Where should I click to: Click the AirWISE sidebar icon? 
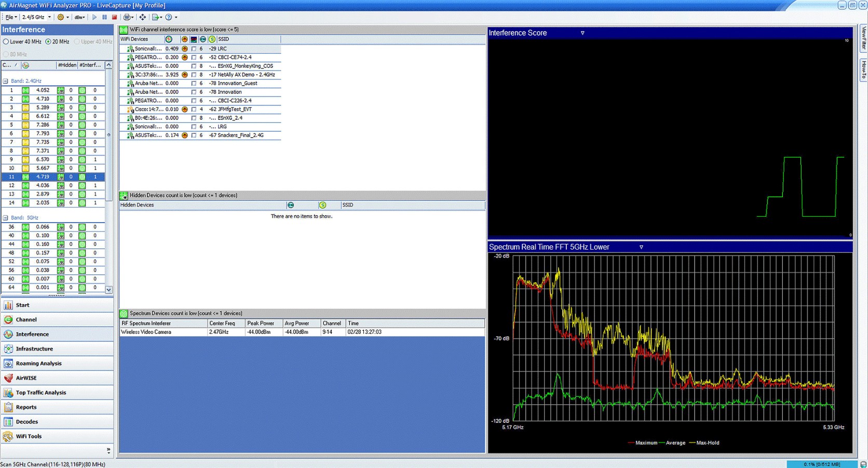point(25,377)
